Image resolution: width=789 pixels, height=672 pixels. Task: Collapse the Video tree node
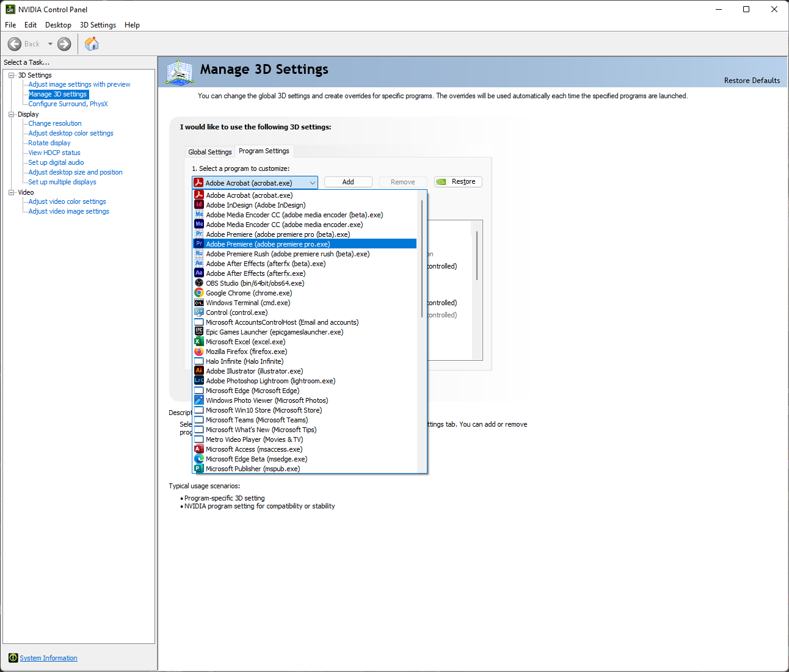11,192
